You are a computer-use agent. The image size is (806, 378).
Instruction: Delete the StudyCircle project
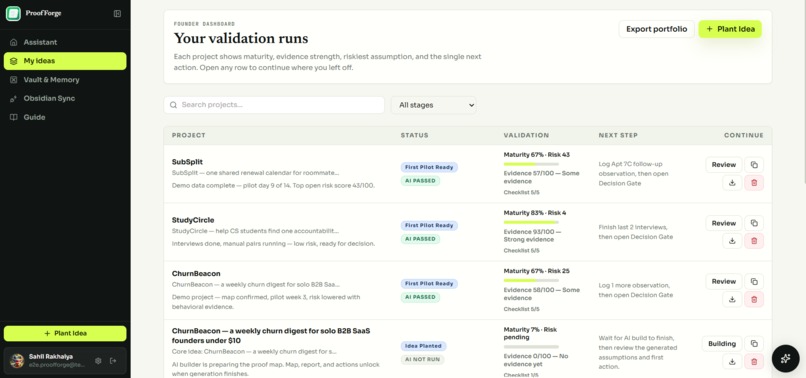(754, 241)
